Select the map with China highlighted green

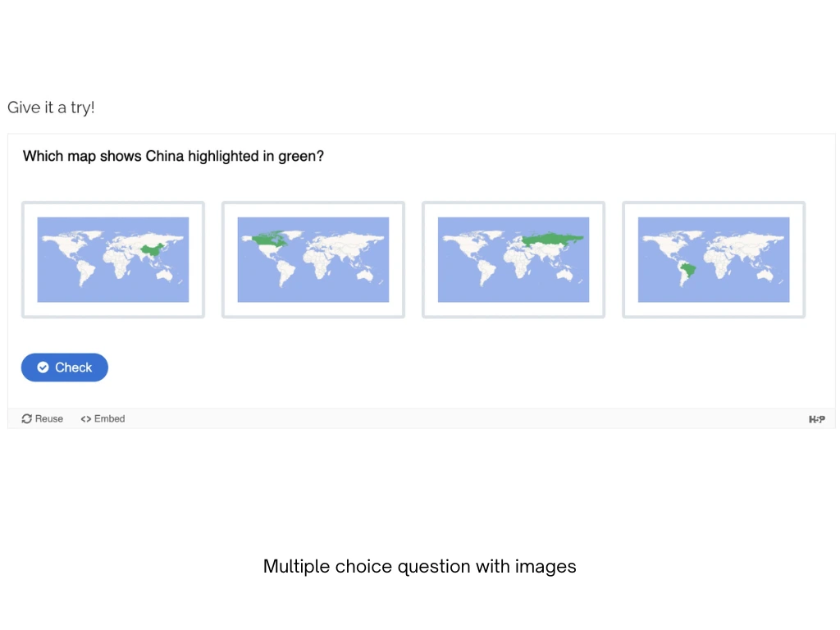(x=112, y=259)
